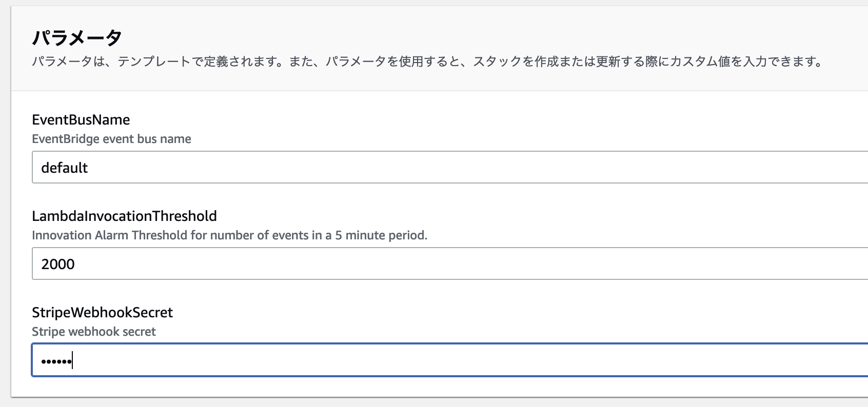Place cursor after 2000 in threshold field
Image resolution: width=868 pixels, height=407 pixels.
[77, 263]
